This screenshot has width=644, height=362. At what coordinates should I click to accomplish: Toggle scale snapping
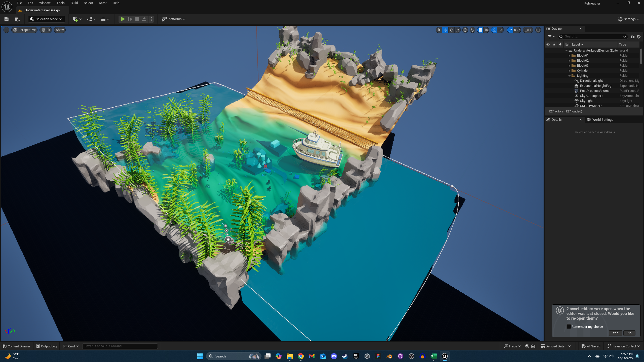tap(510, 30)
